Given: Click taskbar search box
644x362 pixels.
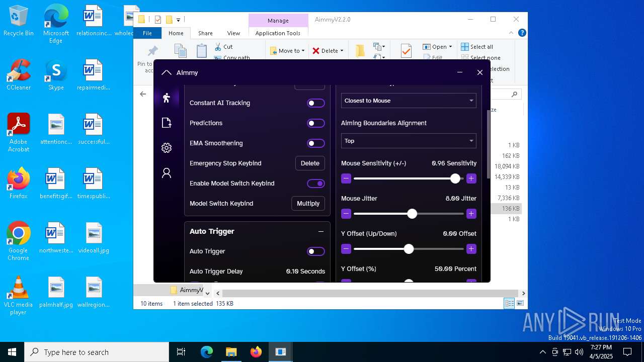Looking at the screenshot, I should tap(97, 352).
